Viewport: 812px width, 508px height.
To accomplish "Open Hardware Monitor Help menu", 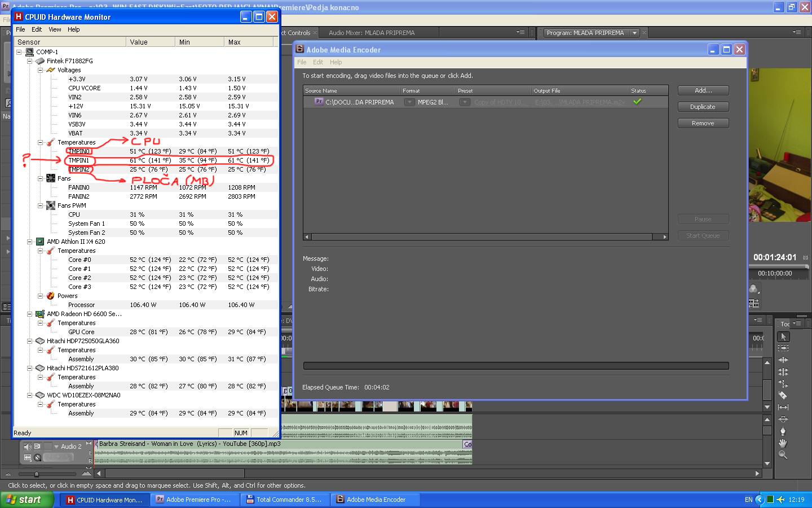I will 73,29.
